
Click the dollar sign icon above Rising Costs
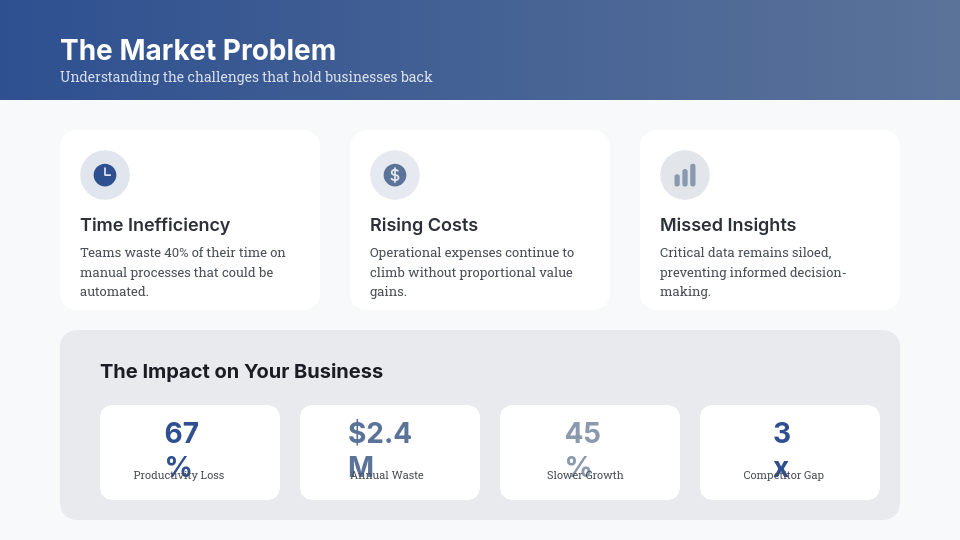395,175
